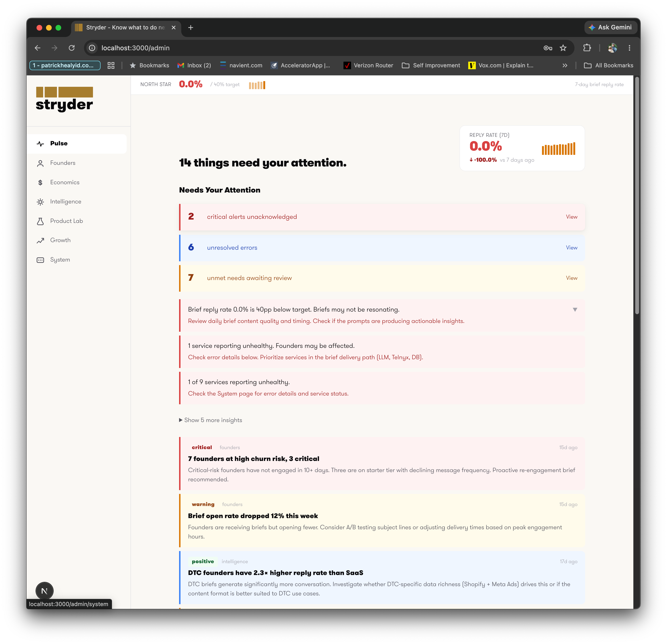The image size is (667, 644).
Task: Go back with the browser back arrow
Action: (x=38, y=48)
